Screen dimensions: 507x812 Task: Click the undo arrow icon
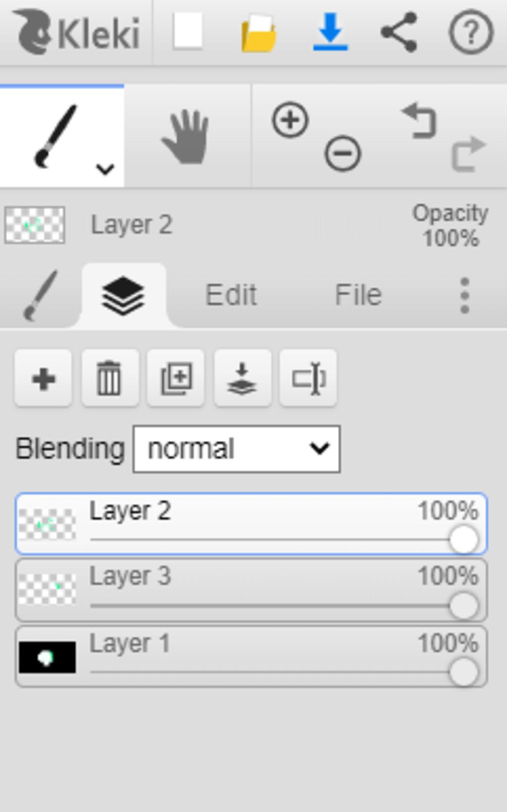pos(419,120)
